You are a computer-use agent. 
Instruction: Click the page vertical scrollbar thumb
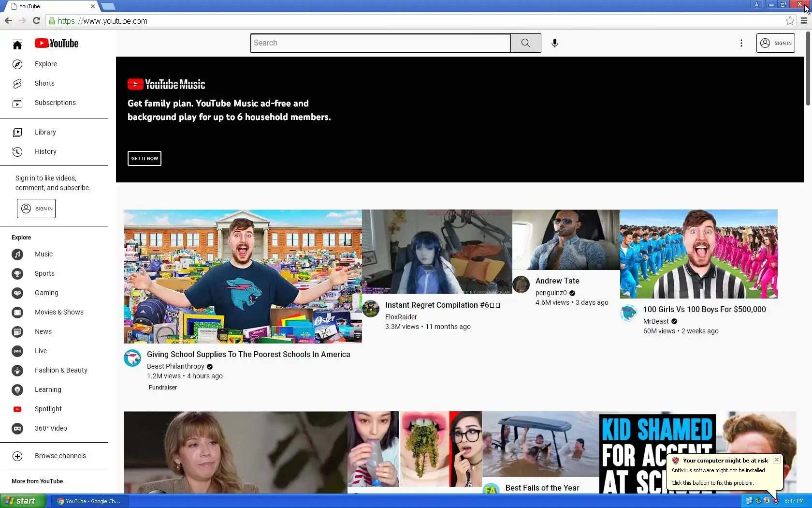[808, 68]
